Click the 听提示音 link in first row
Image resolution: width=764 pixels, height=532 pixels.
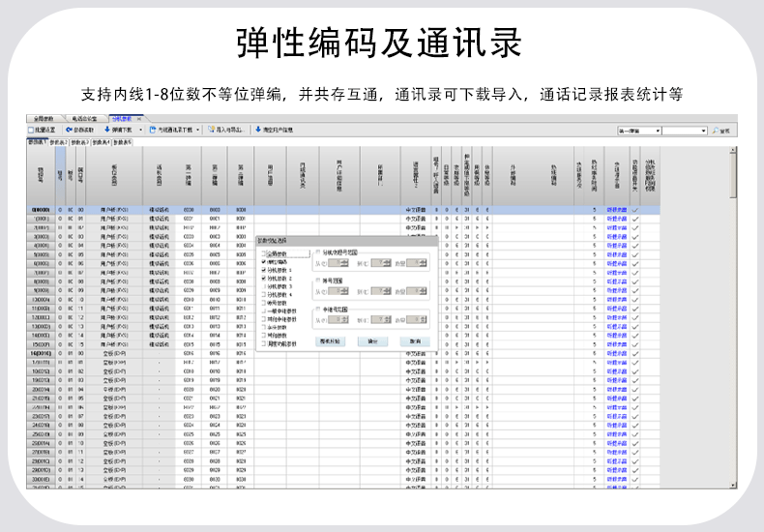(x=617, y=210)
